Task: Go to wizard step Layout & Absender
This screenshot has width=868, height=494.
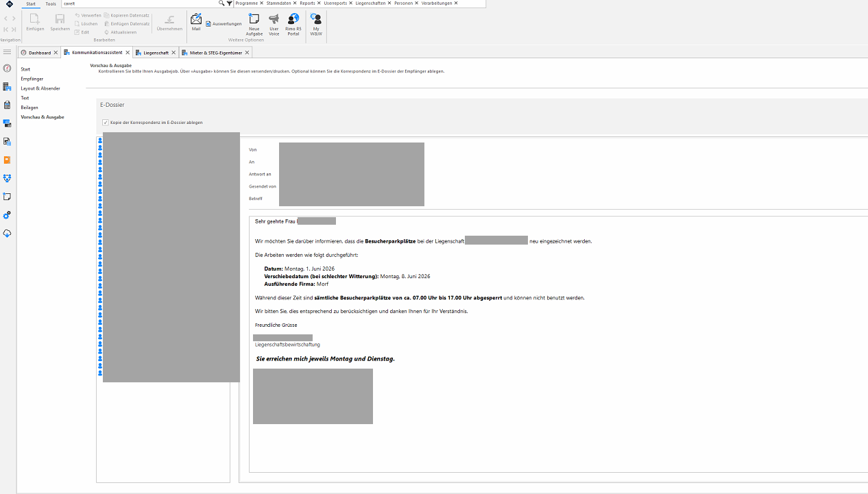Action: pos(40,88)
